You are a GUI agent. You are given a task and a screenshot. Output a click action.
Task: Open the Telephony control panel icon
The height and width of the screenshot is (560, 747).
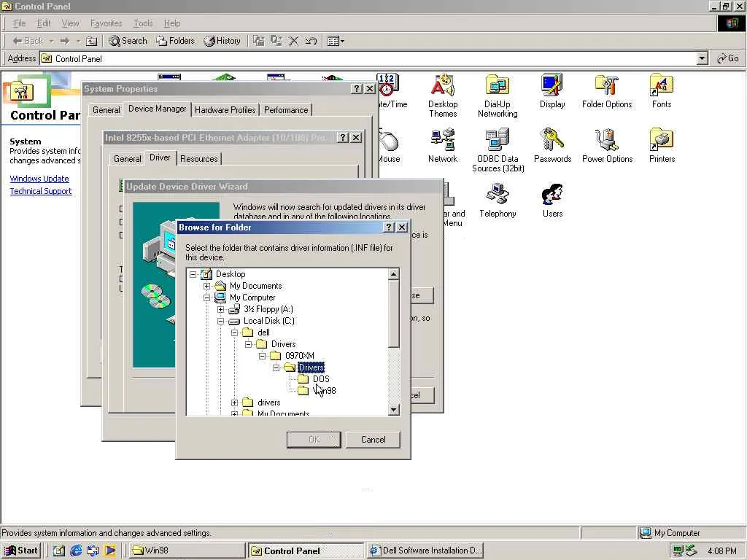pos(498,201)
